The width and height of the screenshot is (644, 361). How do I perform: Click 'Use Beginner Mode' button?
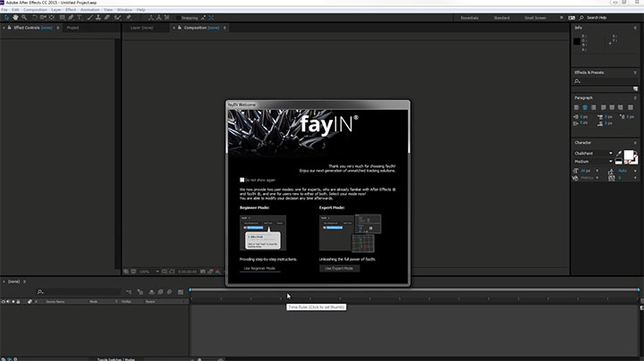(x=259, y=268)
